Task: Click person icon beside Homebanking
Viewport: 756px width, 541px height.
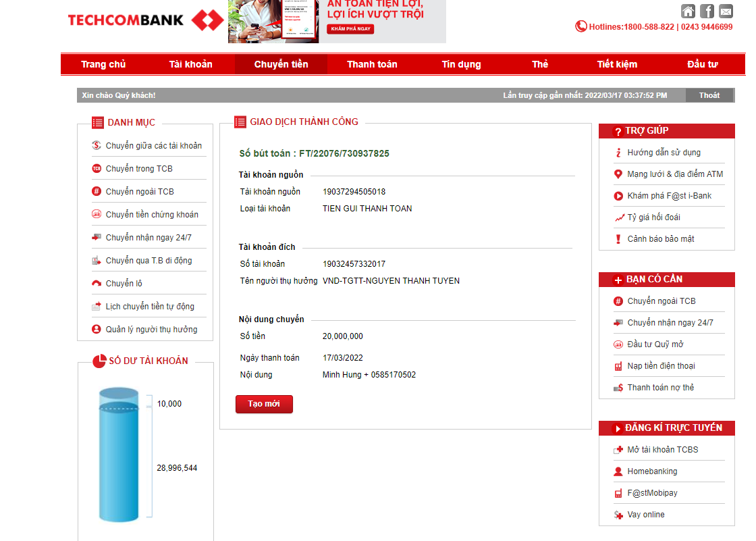Action: (618, 471)
